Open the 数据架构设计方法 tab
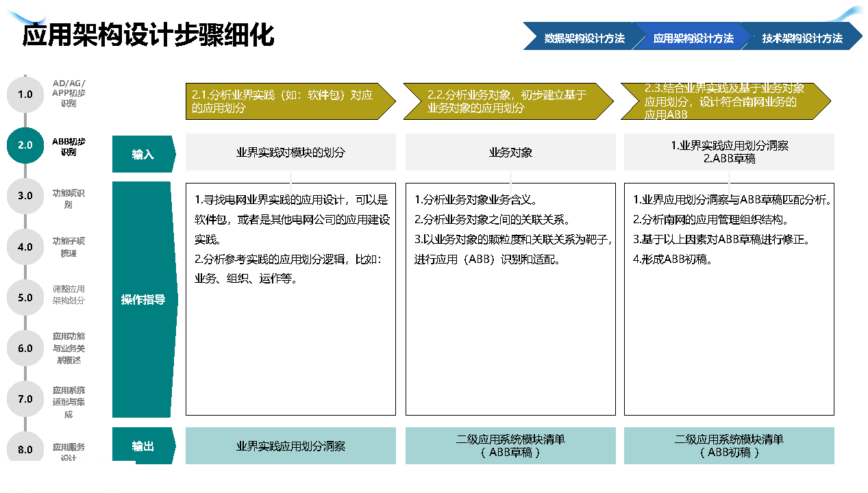Viewport: 868px width, 493px height. click(581, 38)
